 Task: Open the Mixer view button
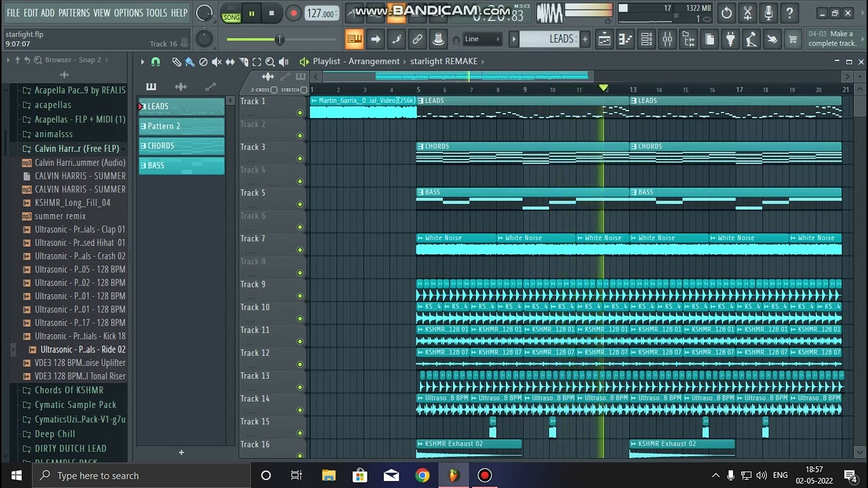(667, 39)
